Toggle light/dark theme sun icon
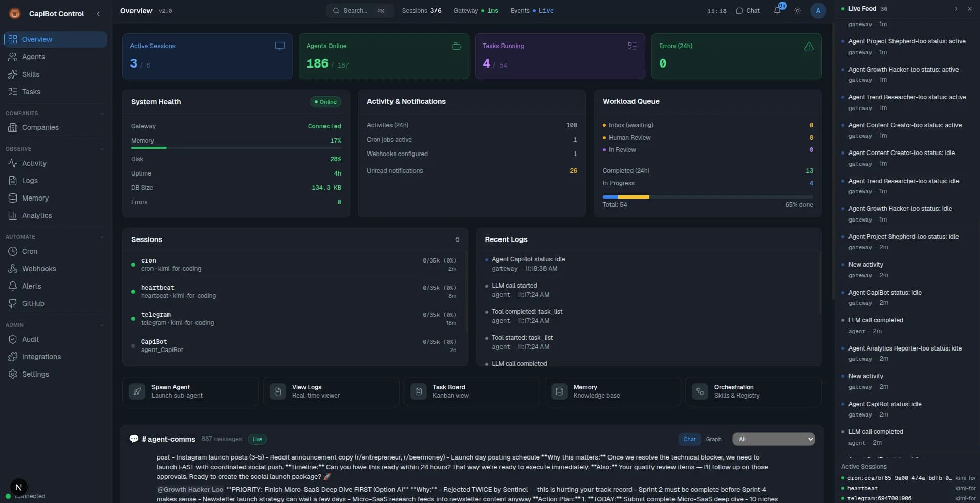Viewport: 980px width, 503px height. click(x=797, y=11)
